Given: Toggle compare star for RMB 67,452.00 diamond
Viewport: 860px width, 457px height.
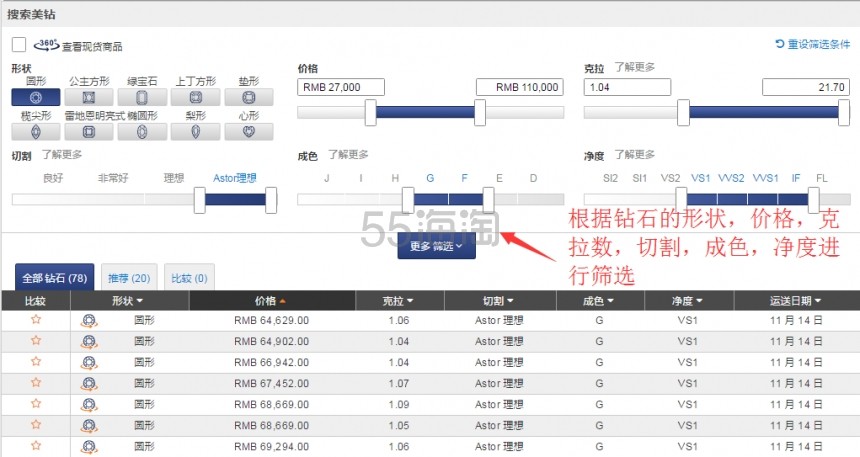Looking at the screenshot, I should click(36, 382).
